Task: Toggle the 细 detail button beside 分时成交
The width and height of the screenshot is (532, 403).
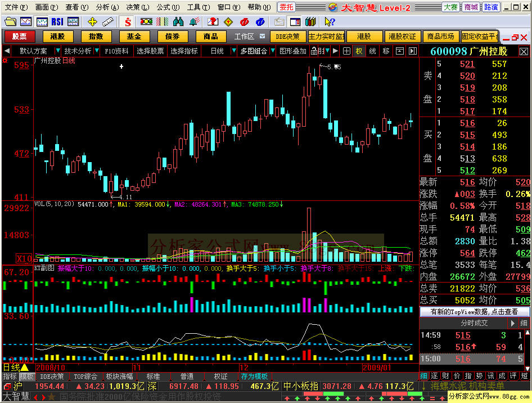Action: click(524, 323)
